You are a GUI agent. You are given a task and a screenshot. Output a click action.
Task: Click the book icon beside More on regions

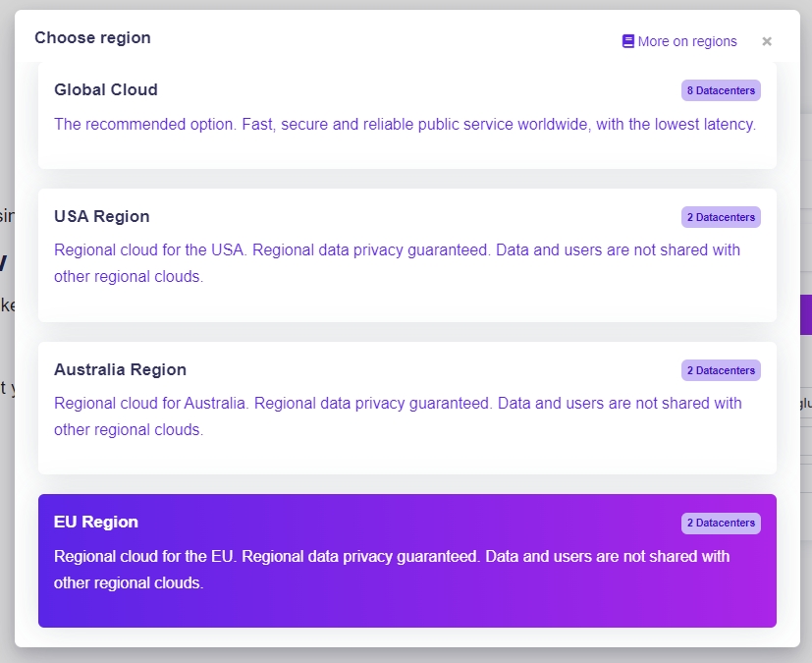(x=628, y=41)
